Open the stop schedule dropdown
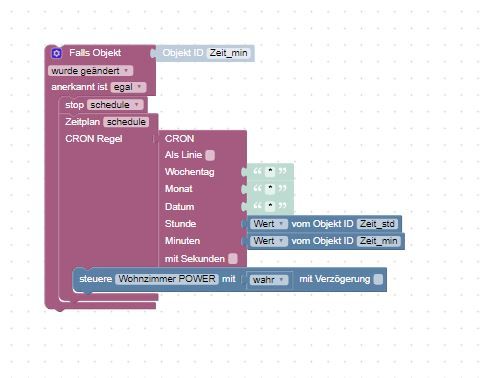 [115, 105]
